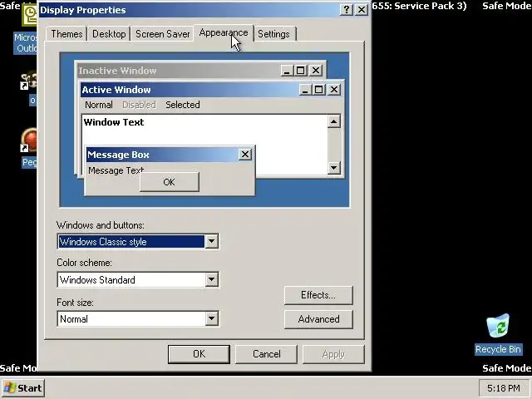
Task: Select the Appearance tab
Action: click(224, 33)
